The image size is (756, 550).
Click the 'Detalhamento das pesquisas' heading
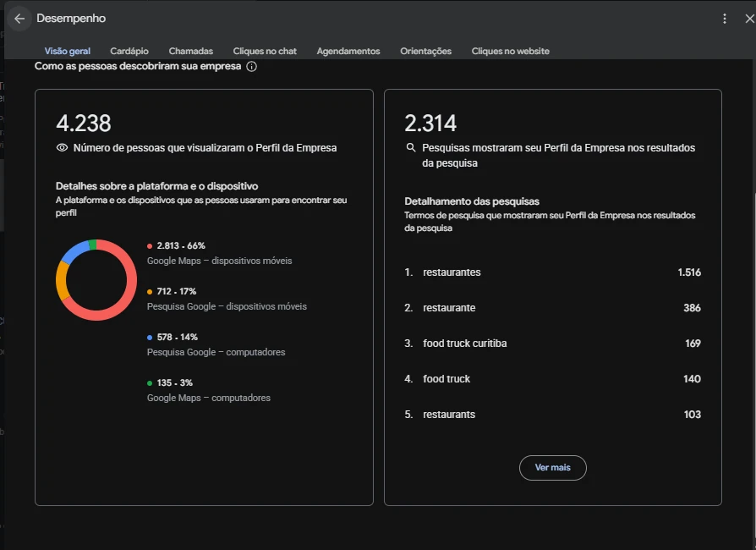point(472,201)
